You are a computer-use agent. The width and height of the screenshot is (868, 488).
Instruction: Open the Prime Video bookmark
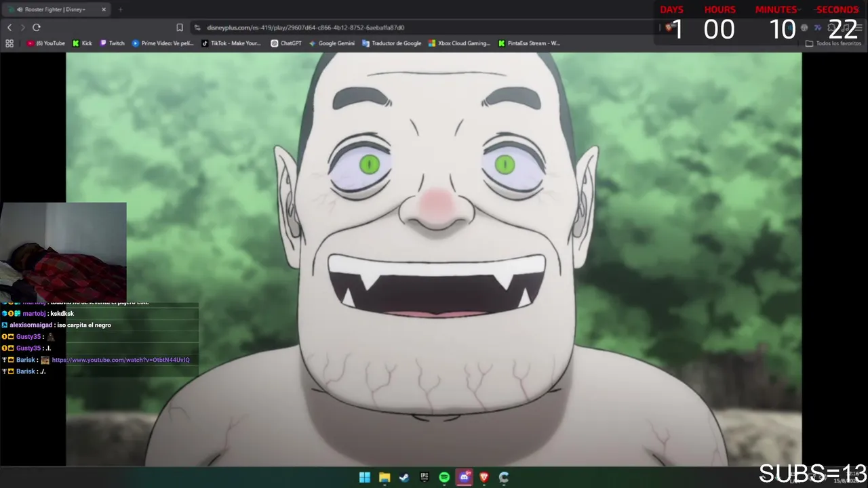(163, 43)
